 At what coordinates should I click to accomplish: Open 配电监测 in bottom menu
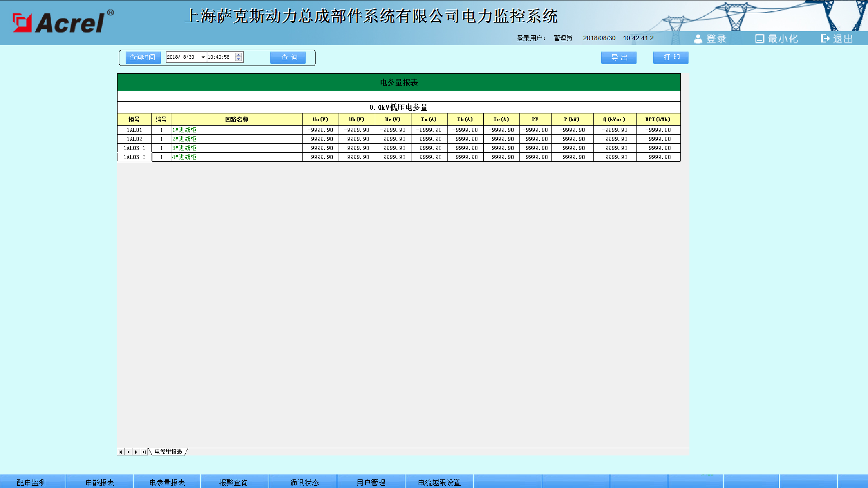point(33,482)
